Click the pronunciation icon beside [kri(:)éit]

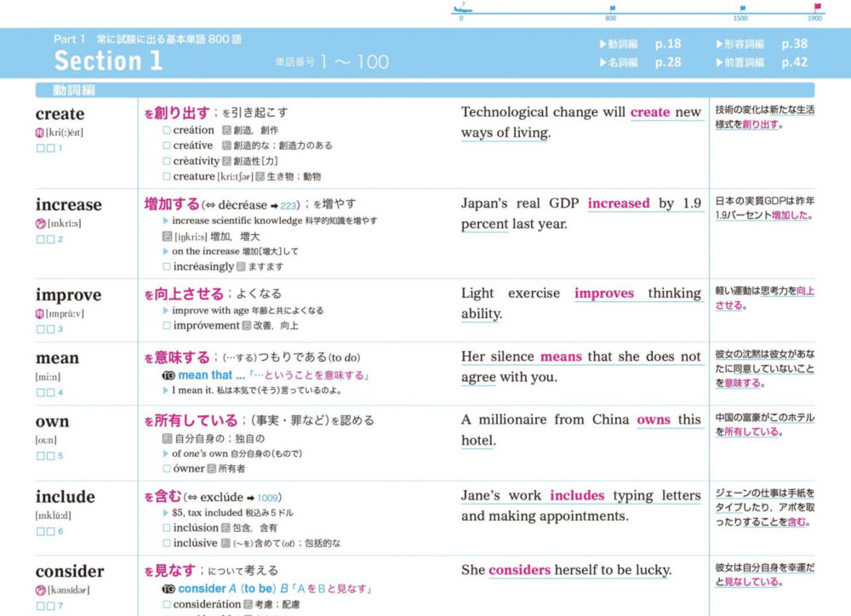[x=40, y=133]
